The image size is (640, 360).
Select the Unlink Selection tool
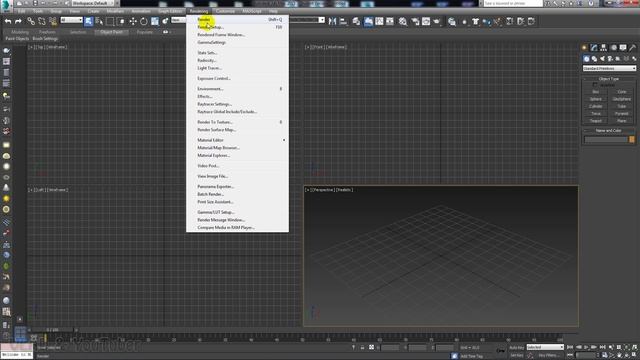[42, 21]
